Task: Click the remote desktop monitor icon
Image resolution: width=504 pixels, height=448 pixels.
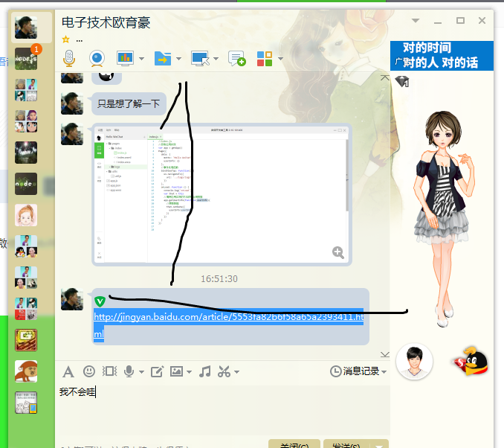Action: (x=200, y=58)
